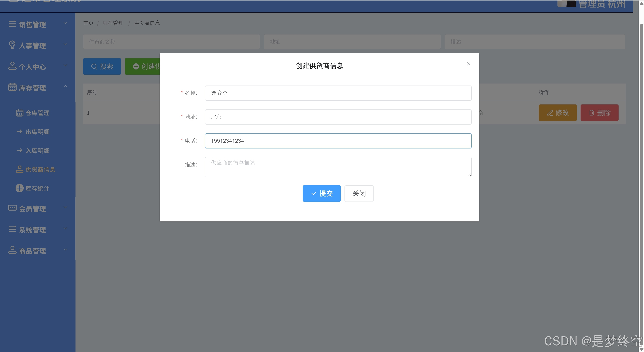Click the 个人中心 user icon
644x352 pixels.
12,66
